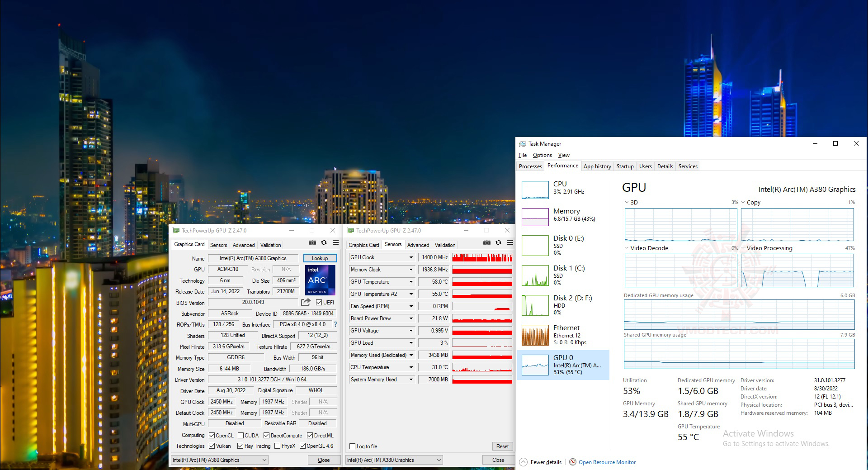Open the GPU Clock sensor dropdown
Image resolution: width=868 pixels, height=470 pixels.
(411, 257)
